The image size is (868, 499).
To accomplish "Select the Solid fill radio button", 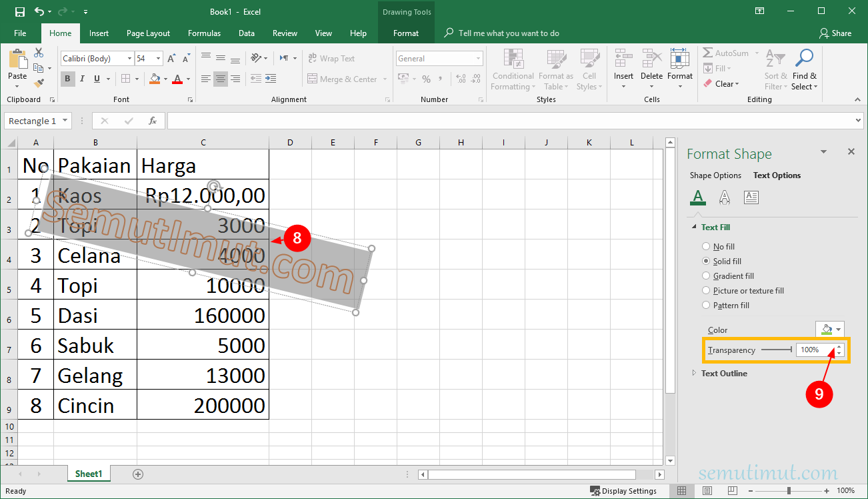I will (707, 262).
